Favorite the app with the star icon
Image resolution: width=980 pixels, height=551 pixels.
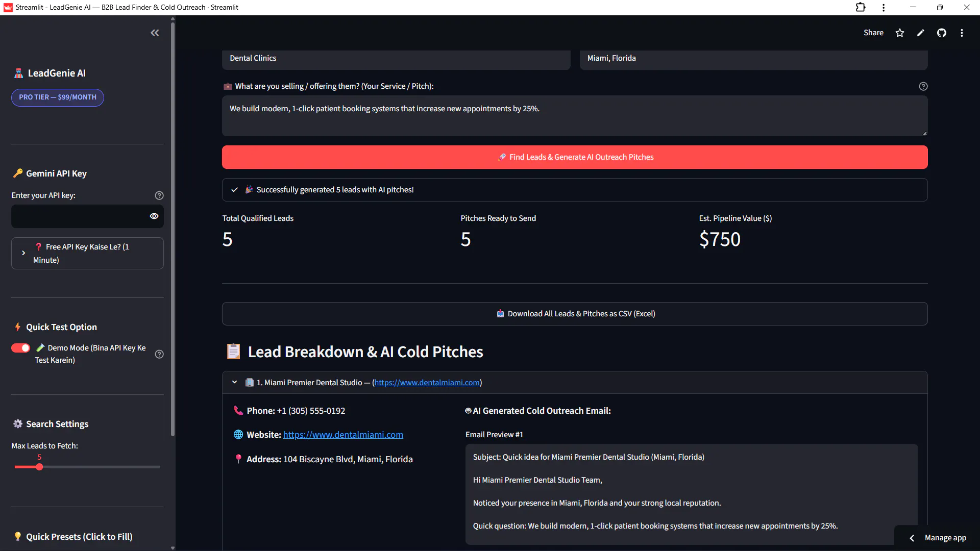900,33
